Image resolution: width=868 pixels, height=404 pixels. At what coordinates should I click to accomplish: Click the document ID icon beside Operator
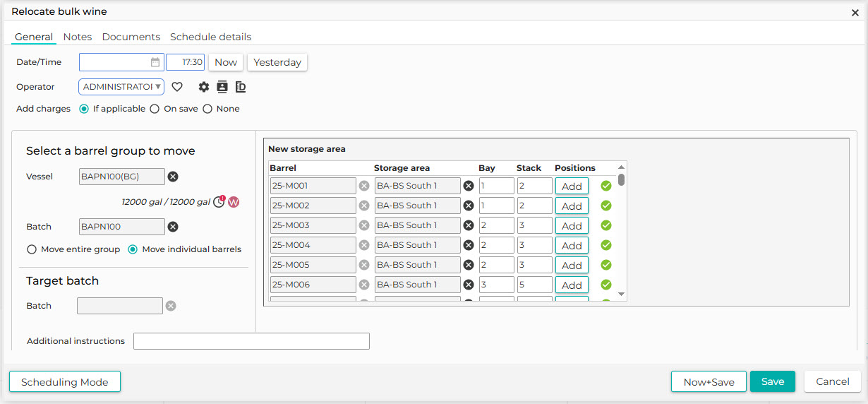[241, 87]
